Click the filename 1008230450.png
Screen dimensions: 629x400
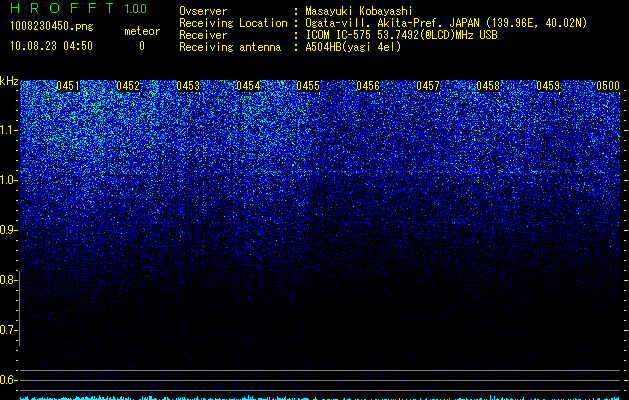coord(52,27)
